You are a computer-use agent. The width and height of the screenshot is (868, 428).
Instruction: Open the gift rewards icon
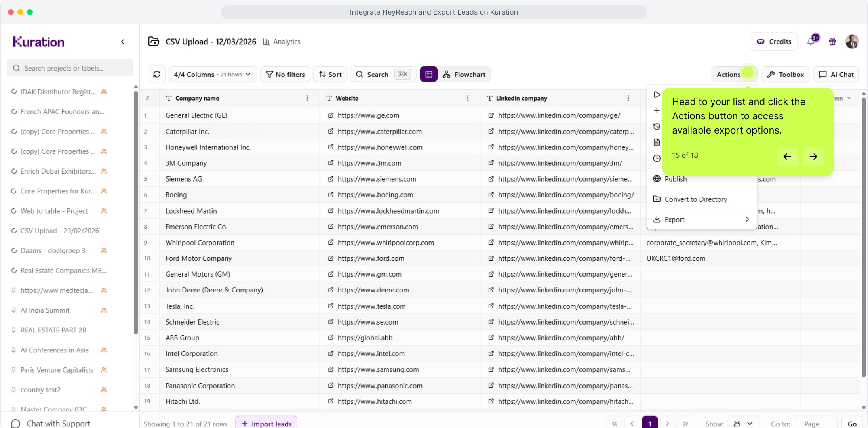pyautogui.click(x=832, y=42)
